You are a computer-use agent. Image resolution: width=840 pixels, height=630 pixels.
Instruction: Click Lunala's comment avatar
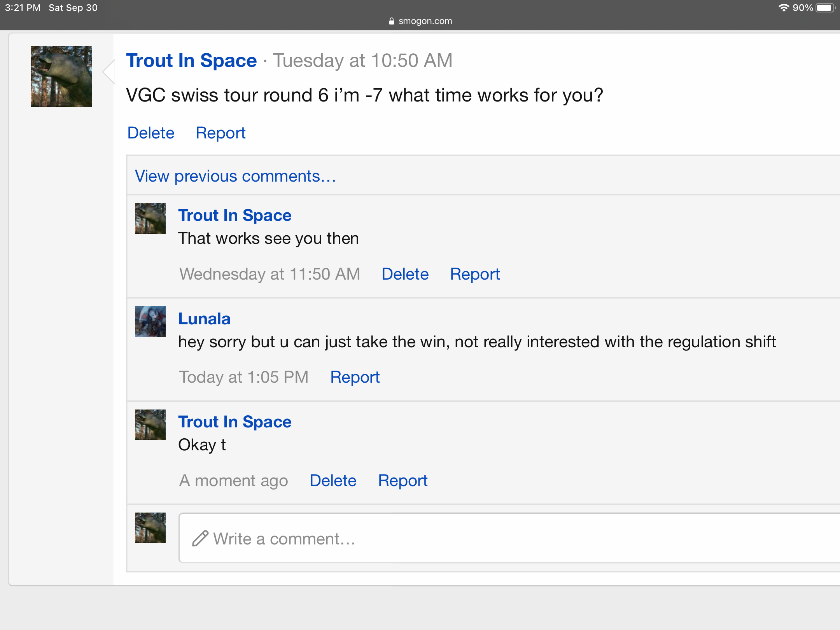pyautogui.click(x=150, y=321)
